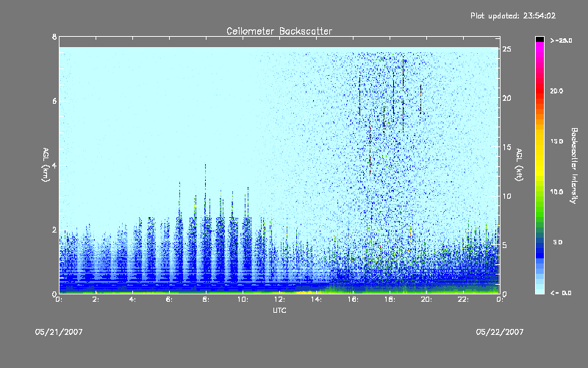
Task: Select the 05/22/2007 end date label
Action: pyautogui.click(x=500, y=332)
